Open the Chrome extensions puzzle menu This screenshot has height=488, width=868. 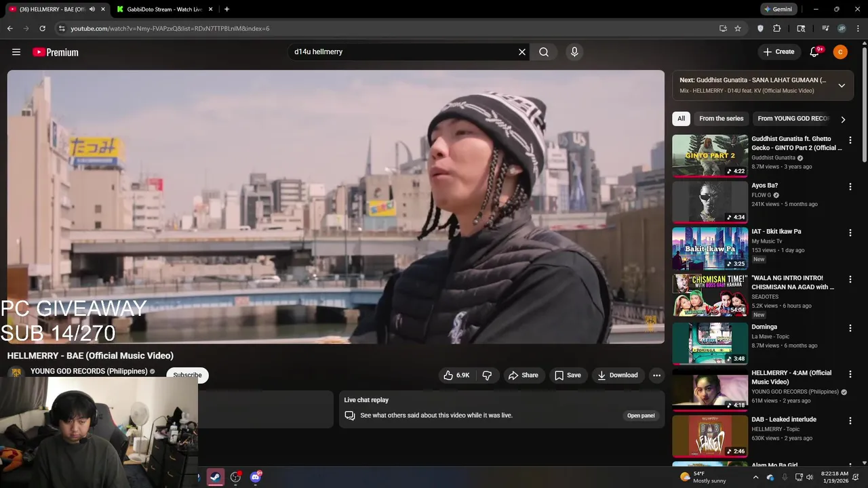777,28
